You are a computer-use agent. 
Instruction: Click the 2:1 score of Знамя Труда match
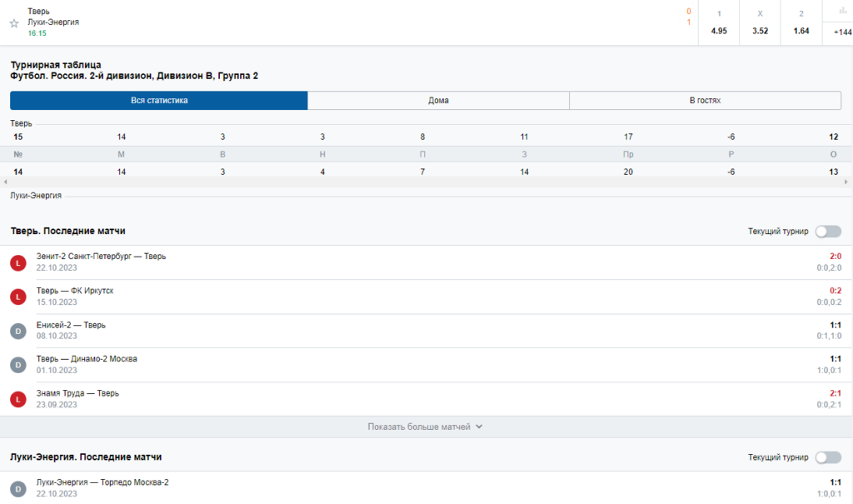tap(836, 393)
